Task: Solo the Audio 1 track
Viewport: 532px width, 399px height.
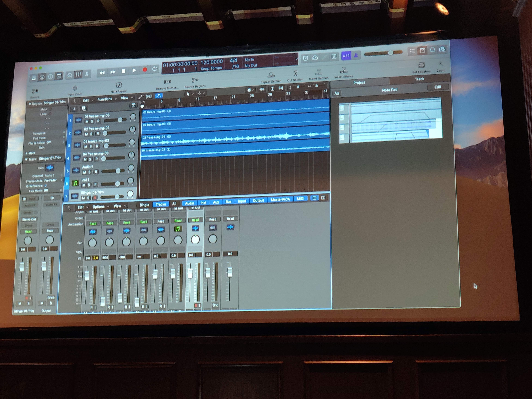Action: point(90,172)
